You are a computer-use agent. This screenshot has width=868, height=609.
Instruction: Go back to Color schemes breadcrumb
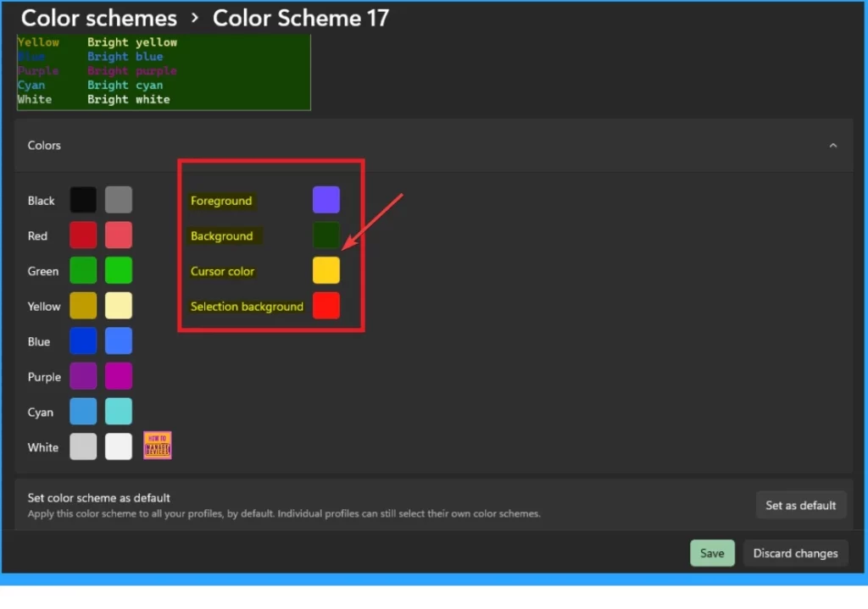[x=99, y=19]
